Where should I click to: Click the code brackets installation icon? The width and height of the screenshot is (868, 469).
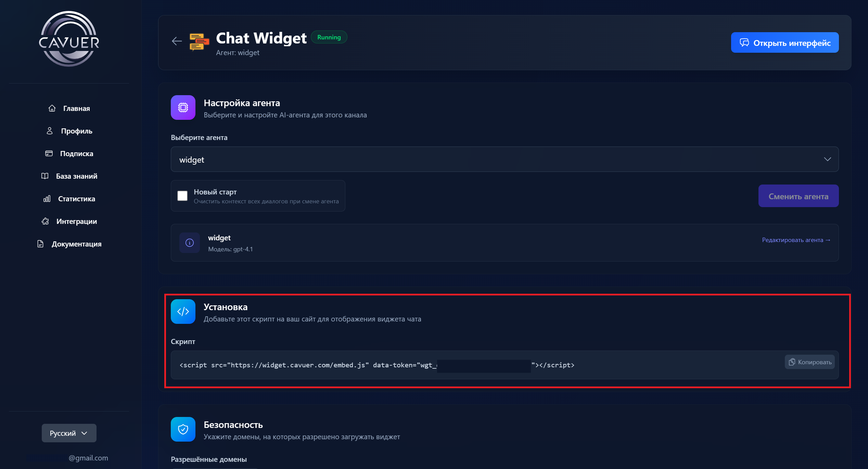tap(183, 312)
